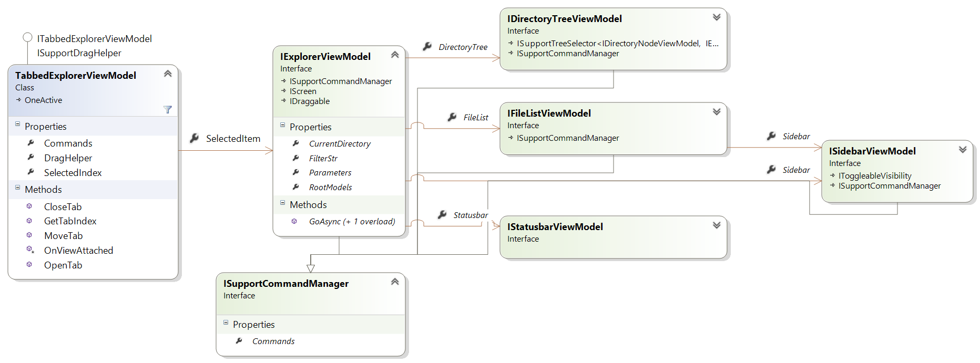Image resolution: width=980 pixels, height=363 pixels.
Task: Collapse the IExplorerViewModel interface chevron
Action: pyautogui.click(x=395, y=55)
